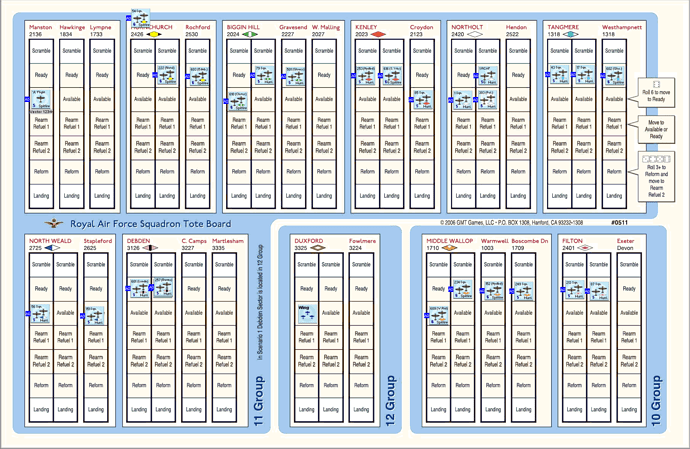Screen dimensions: 690x449
Task: Click the Landing box under C. Camps
Action: [x=194, y=409]
